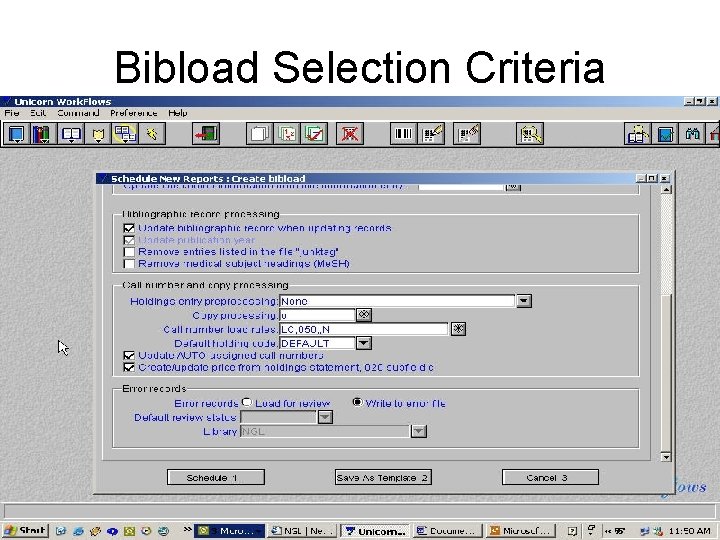Toggle Update bibliographic record when updating records
Screen dimensions: 720x540
coord(129,228)
